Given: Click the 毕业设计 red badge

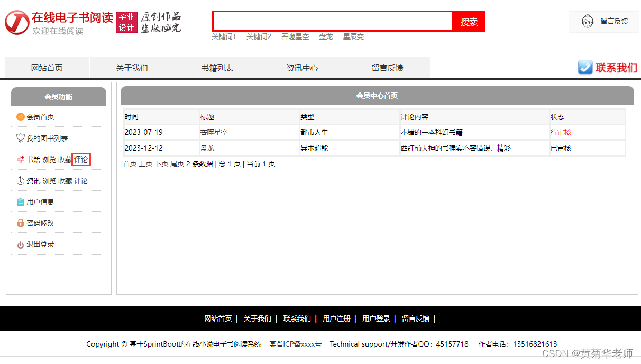Looking at the screenshot, I should [126, 22].
